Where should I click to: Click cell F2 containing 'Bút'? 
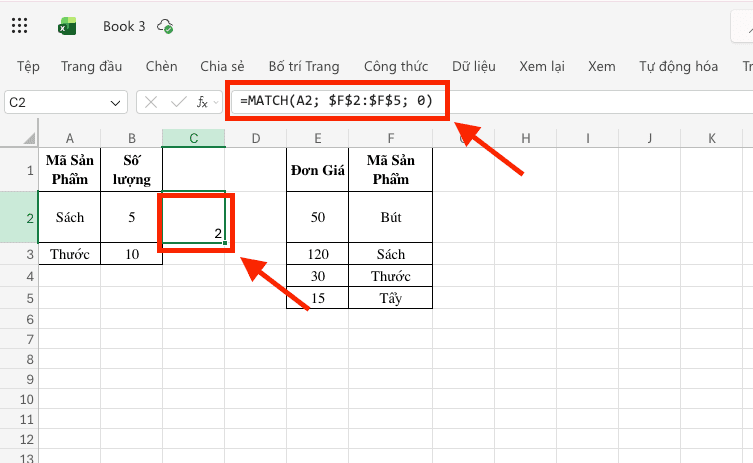pos(390,217)
